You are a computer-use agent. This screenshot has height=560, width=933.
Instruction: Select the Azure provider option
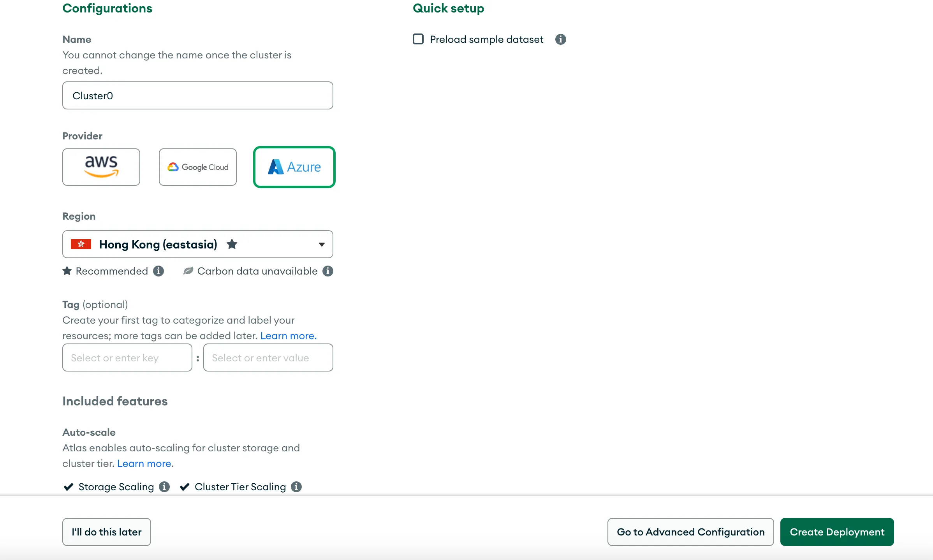(x=294, y=167)
